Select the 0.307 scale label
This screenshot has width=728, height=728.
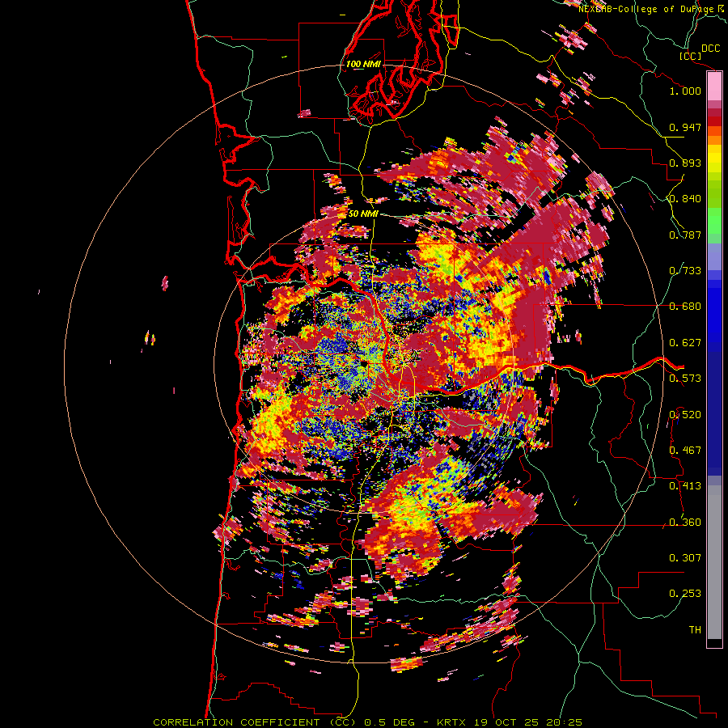point(685,558)
